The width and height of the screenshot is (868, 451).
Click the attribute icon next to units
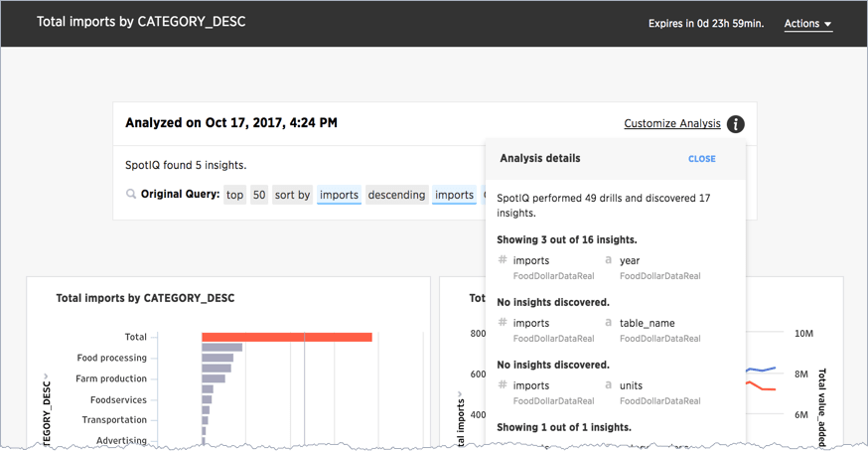(x=609, y=385)
